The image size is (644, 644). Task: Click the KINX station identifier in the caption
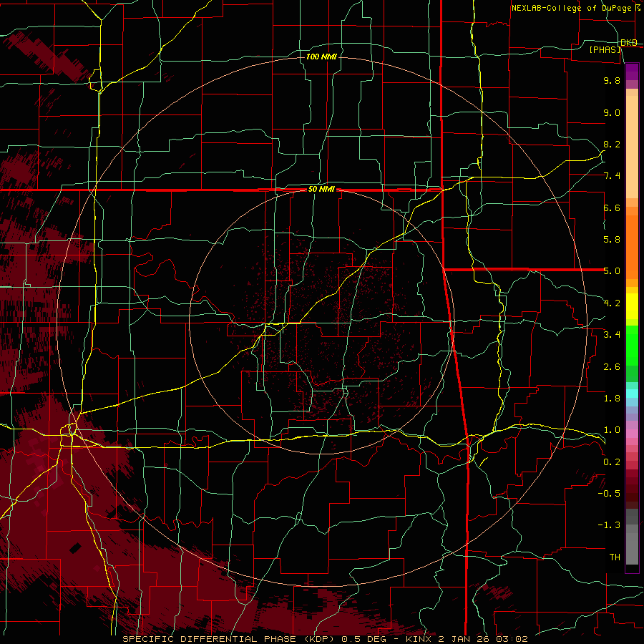418,639
